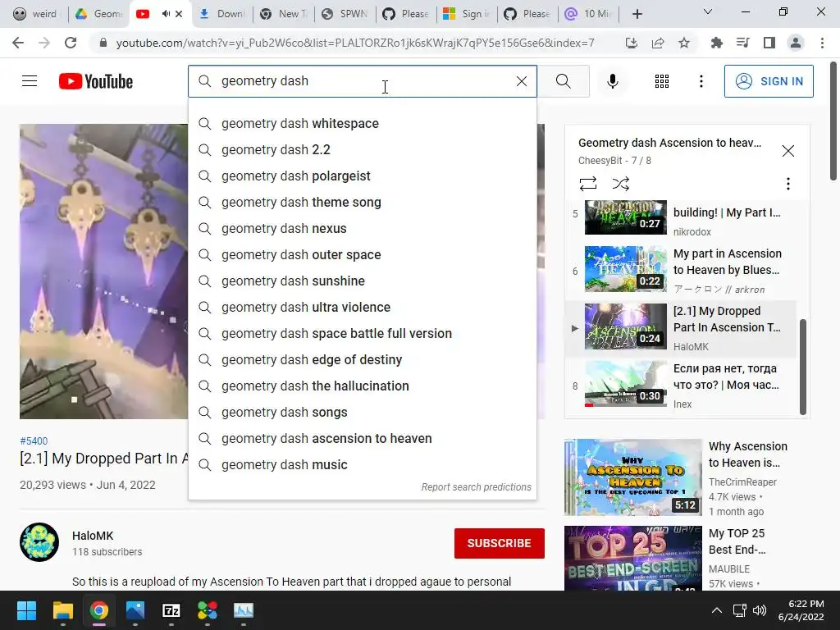Click the #5400 hashtag link
840x630 pixels.
click(x=34, y=441)
